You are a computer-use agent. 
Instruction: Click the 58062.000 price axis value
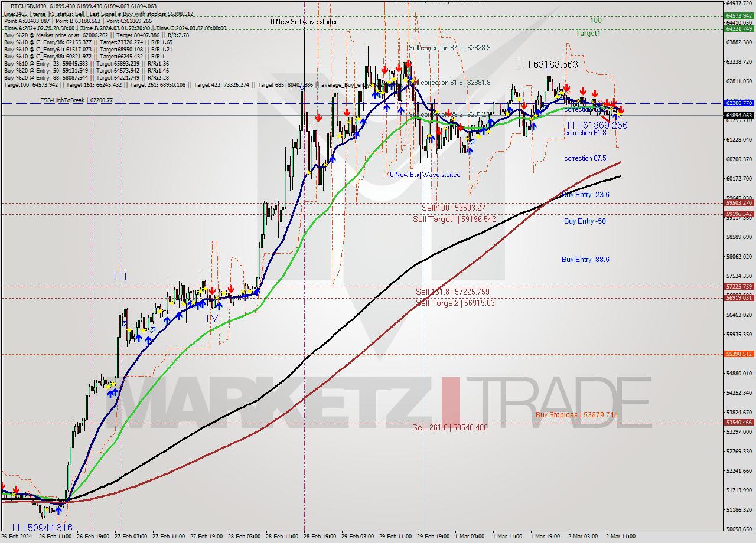click(738, 257)
